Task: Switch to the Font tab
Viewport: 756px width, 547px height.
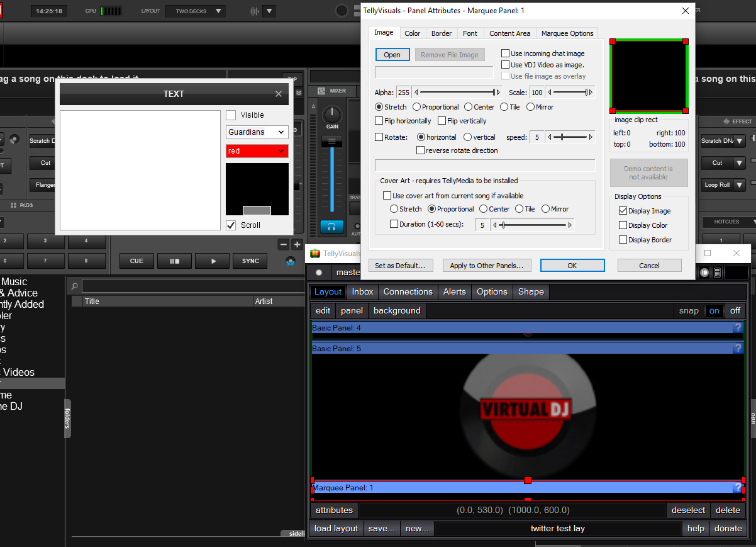Action: point(470,33)
